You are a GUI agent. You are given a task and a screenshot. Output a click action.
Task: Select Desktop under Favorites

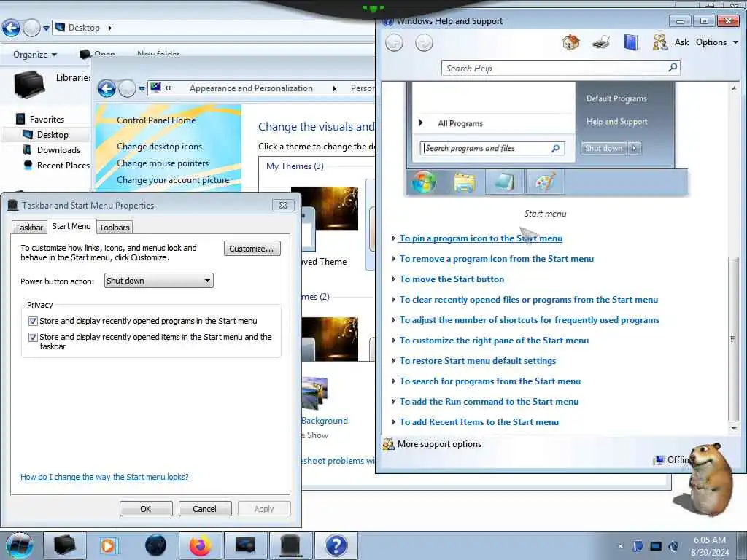tap(53, 135)
